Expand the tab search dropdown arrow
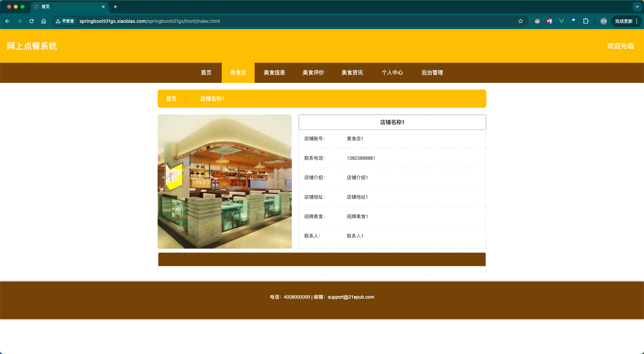 pos(637,7)
